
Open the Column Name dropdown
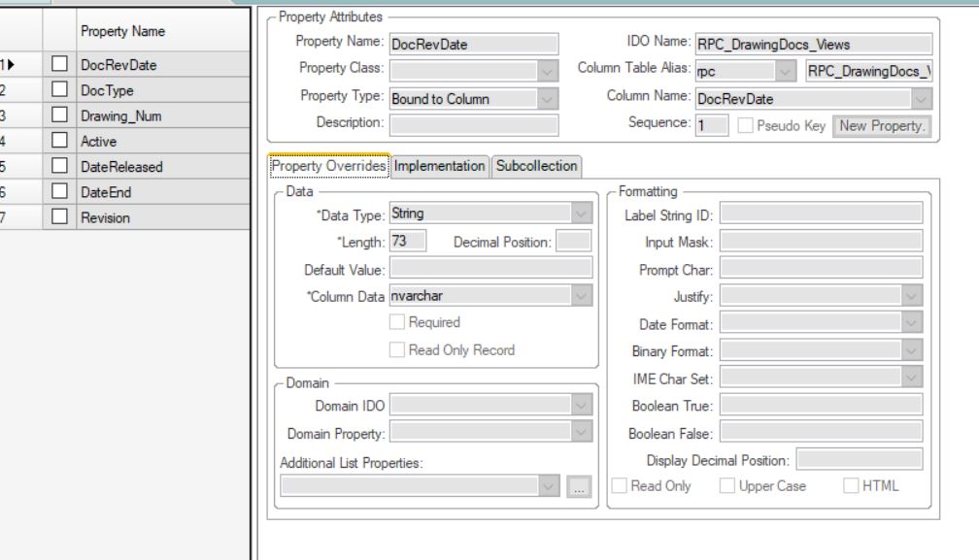pos(921,99)
